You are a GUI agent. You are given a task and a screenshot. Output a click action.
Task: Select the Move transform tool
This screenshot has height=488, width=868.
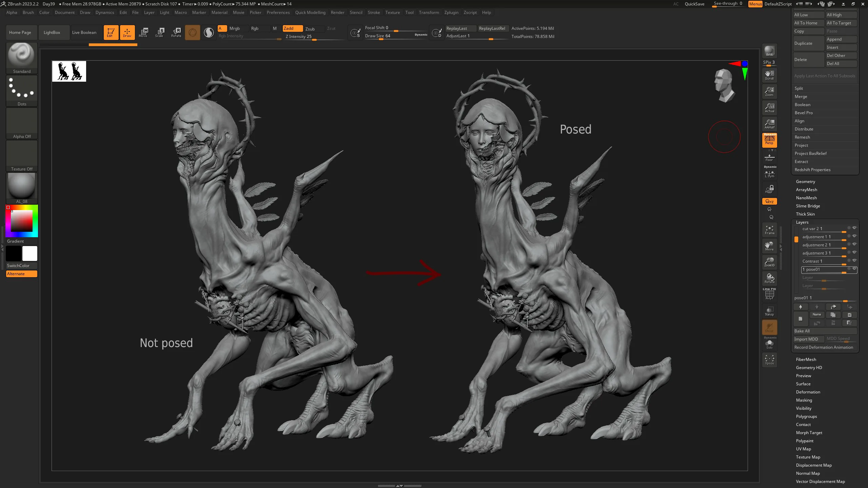143,32
